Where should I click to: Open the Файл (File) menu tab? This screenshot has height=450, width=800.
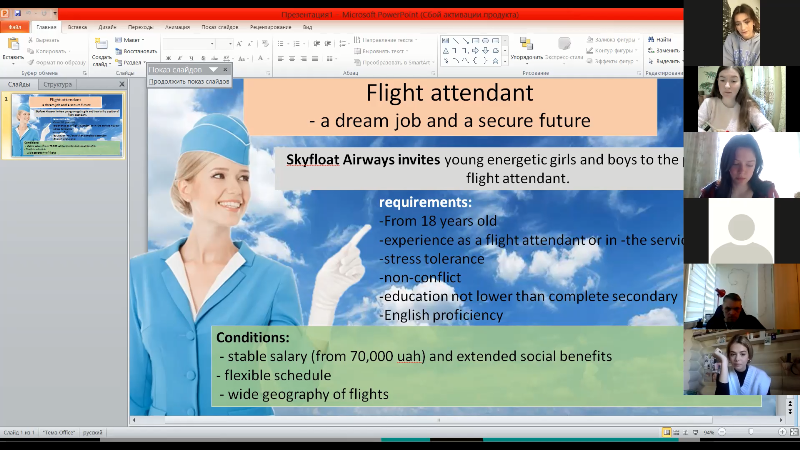click(15, 27)
